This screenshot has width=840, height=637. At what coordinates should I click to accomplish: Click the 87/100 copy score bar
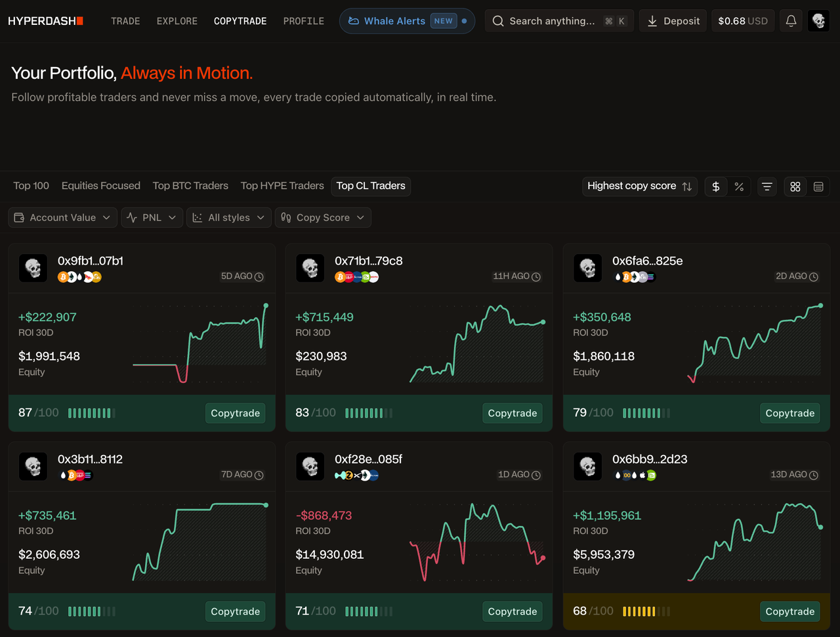pyautogui.click(x=92, y=413)
